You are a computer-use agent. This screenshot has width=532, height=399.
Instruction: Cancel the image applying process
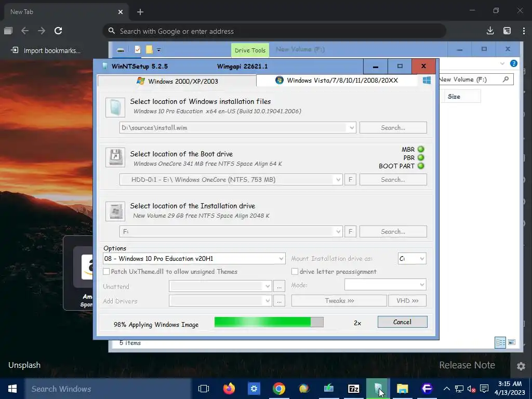[403, 322]
